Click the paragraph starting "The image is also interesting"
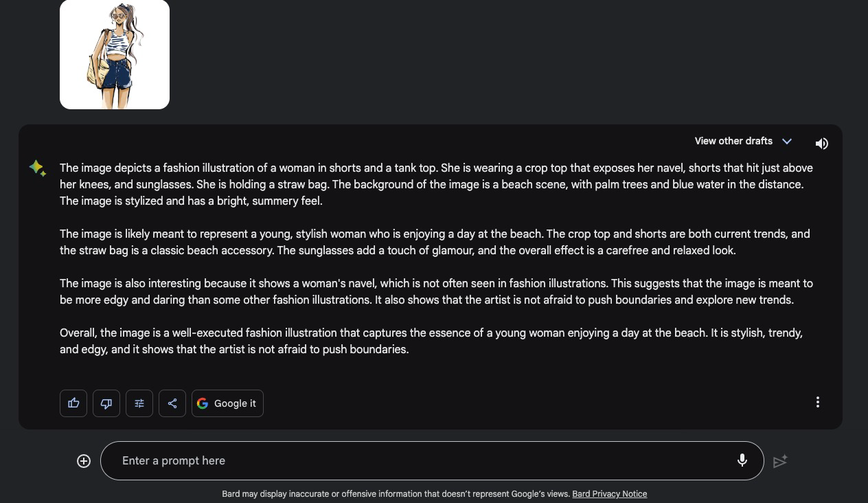The image size is (868, 503). point(436,291)
